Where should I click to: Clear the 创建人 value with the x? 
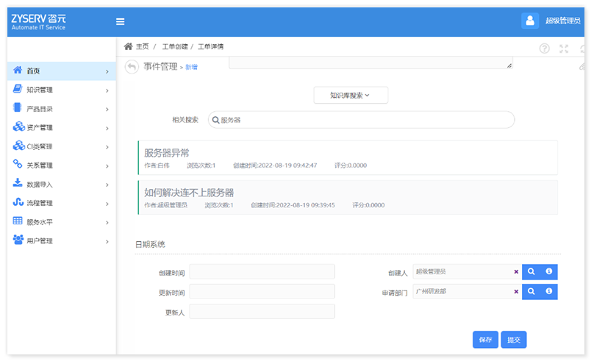click(516, 272)
